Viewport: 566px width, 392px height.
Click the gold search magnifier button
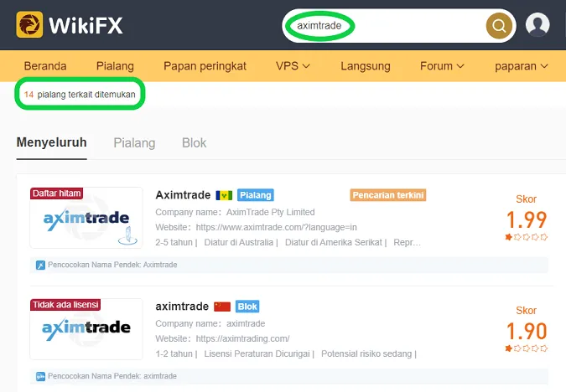tap(499, 26)
